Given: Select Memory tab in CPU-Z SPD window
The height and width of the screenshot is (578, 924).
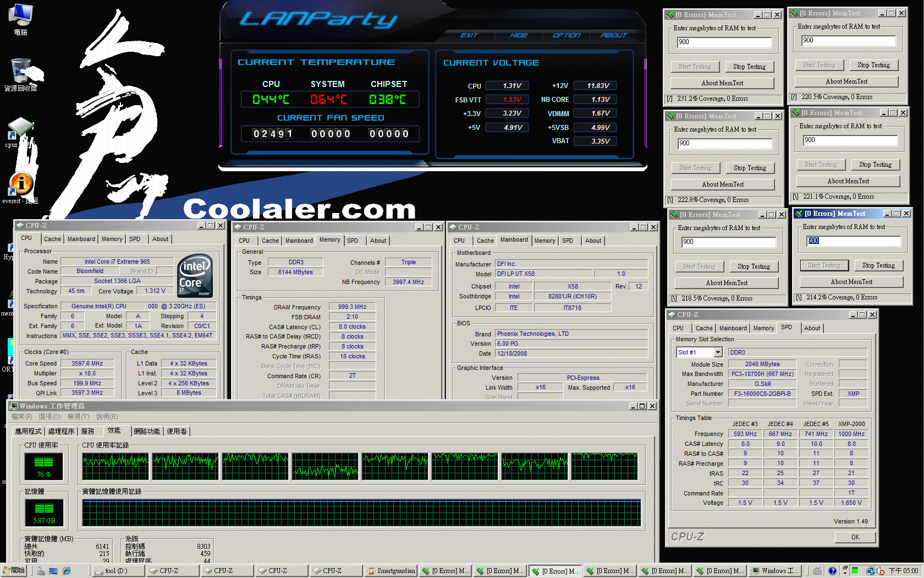Looking at the screenshot, I should [763, 329].
